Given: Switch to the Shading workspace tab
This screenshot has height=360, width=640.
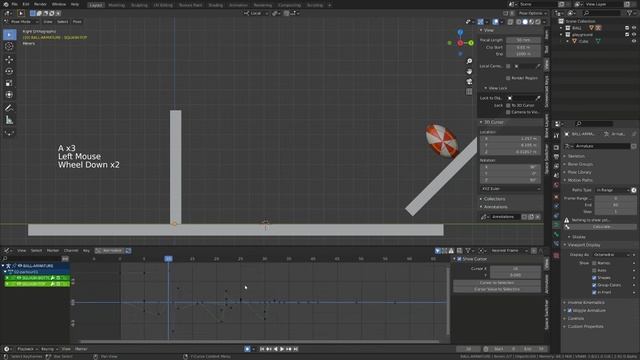Looking at the screenshot, I should click(216, 5).
